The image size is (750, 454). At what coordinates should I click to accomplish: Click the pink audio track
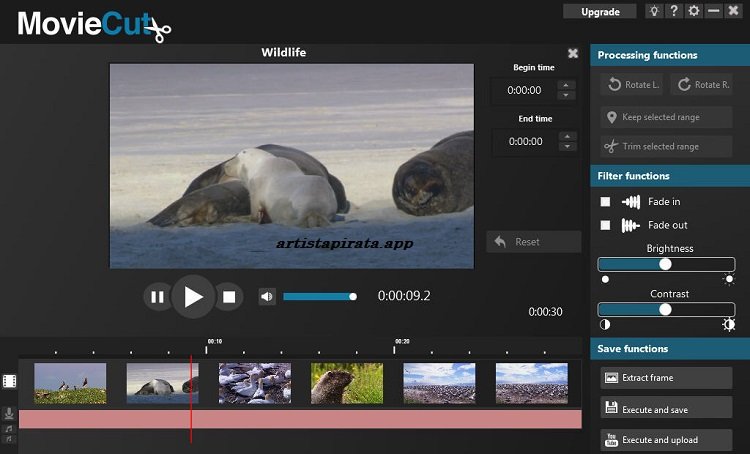pos(300,419)
